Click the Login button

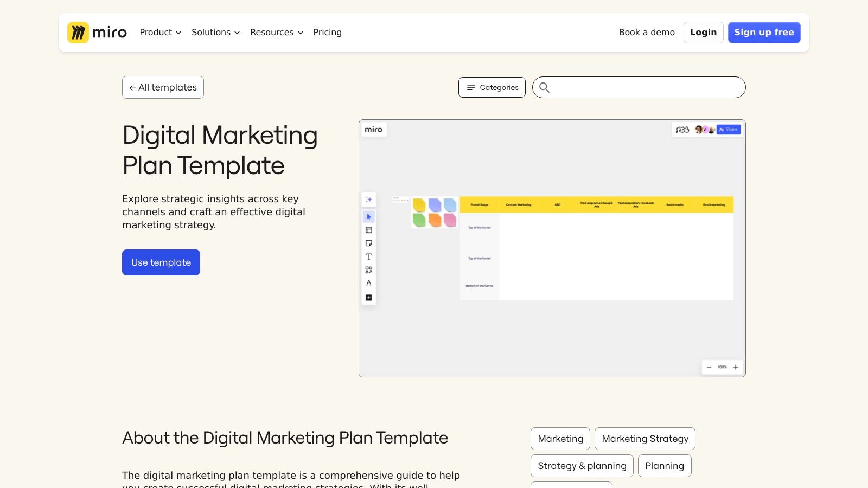tap(704, 33)
